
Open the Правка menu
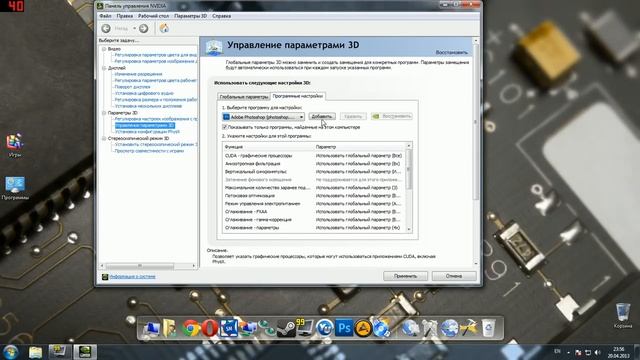coord(124,16)
